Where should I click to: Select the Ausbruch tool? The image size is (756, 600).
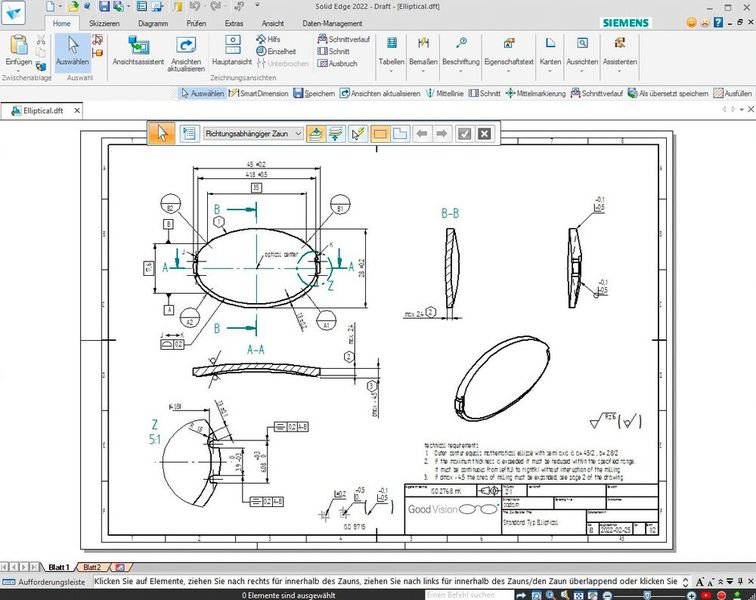(x=337, y=63)
